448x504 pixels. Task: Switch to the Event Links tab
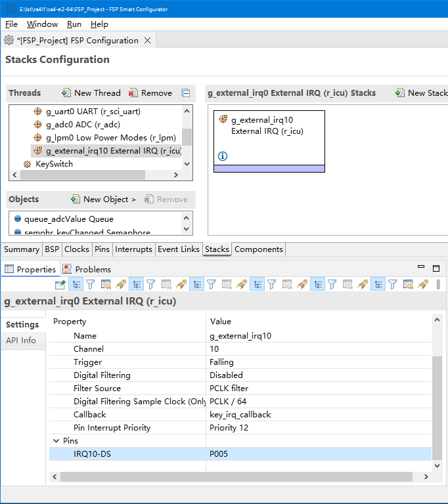(x=179, y=249)
